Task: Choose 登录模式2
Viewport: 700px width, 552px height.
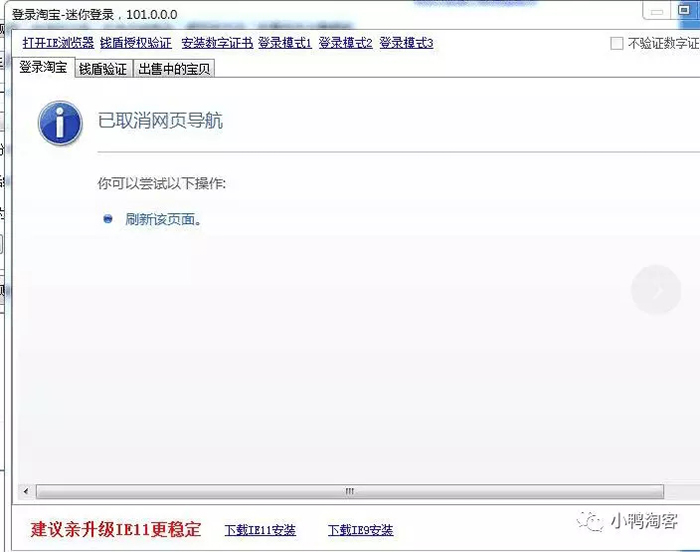Action: click(345, 43)
